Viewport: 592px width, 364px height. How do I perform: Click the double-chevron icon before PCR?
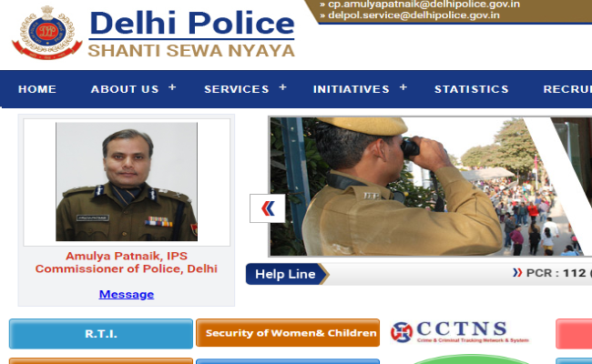(517, 273)
